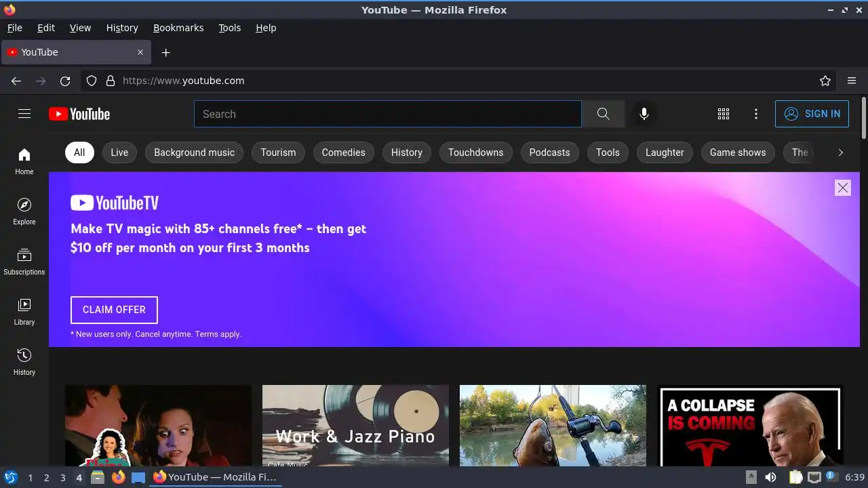
Task: Click the CLAIM OFFER button
Action: tap(114, 310)
